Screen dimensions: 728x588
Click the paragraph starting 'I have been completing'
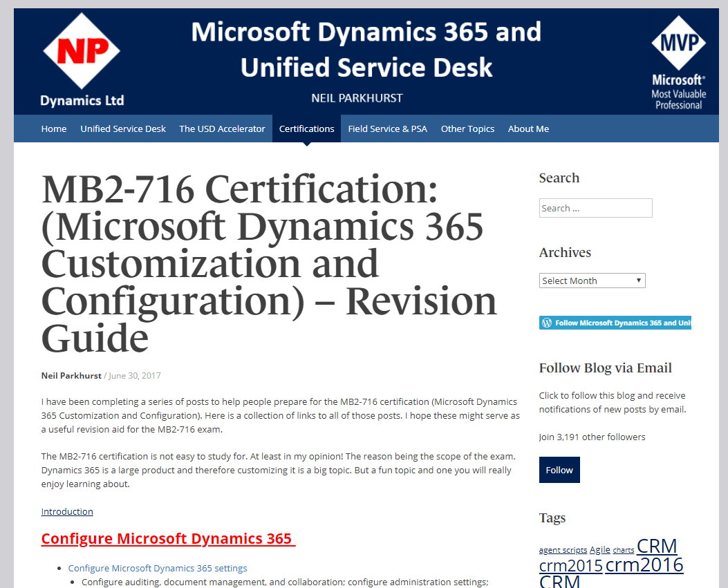(x=281, y=415)
